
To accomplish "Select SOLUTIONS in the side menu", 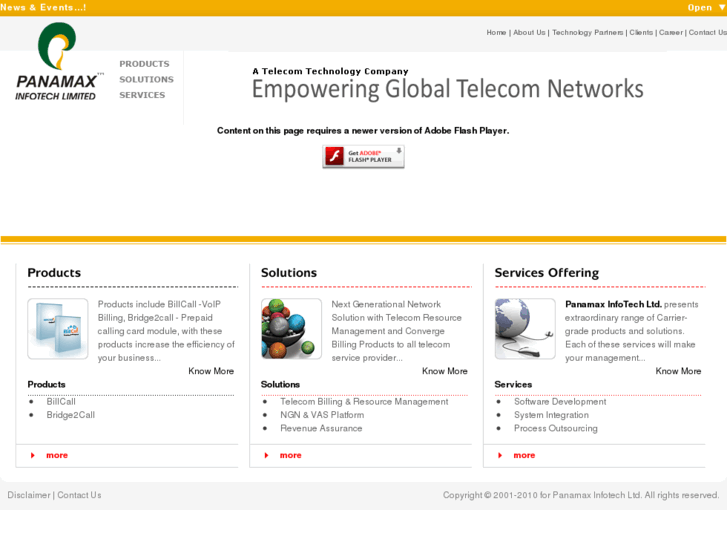I will click(147, 79).
